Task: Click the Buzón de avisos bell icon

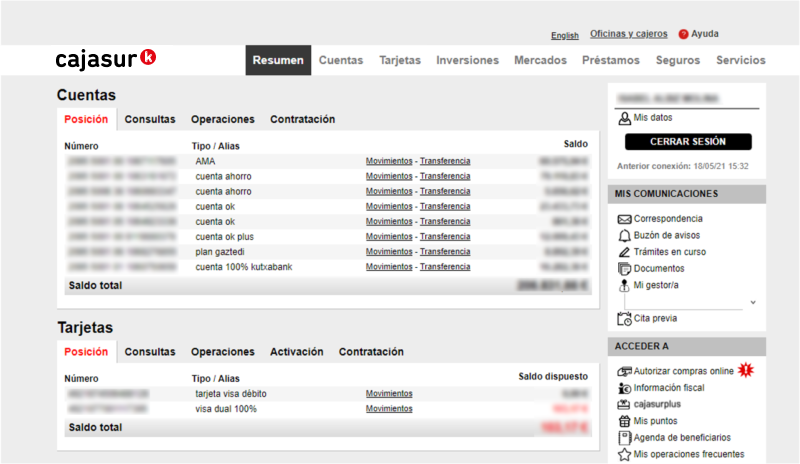Action: (x=624, y=235)
